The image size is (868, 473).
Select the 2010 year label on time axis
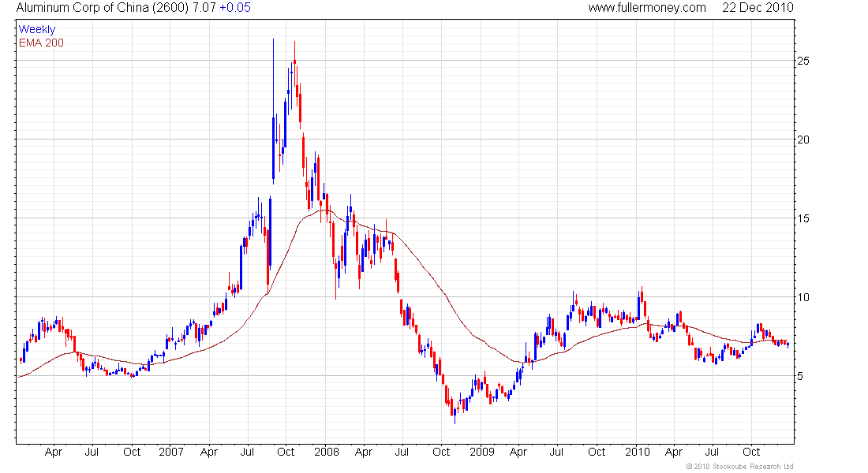[x=637, y=452]
